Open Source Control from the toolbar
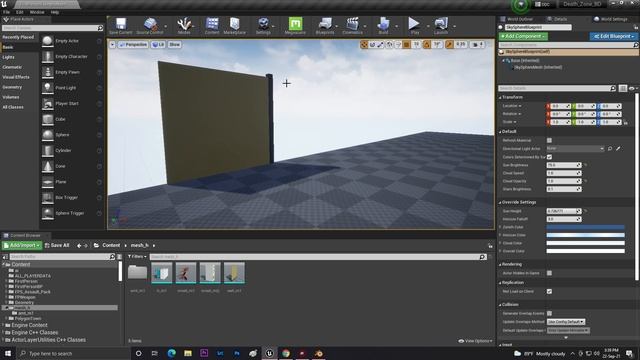Screen dimensions: 640x360 [150, 24]
